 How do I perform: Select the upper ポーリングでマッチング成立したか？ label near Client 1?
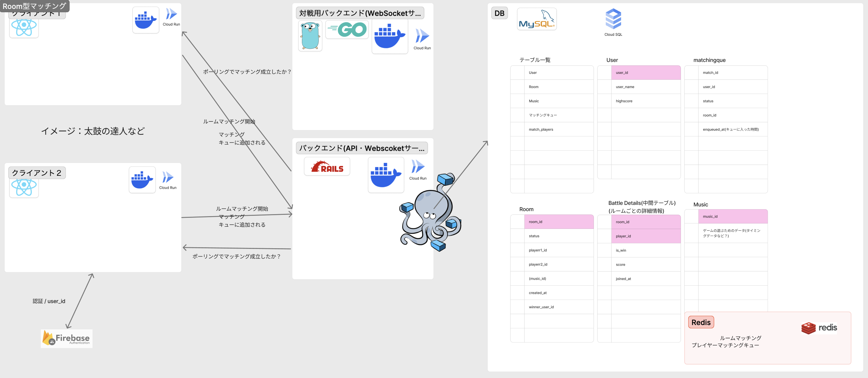click(247, 72)
